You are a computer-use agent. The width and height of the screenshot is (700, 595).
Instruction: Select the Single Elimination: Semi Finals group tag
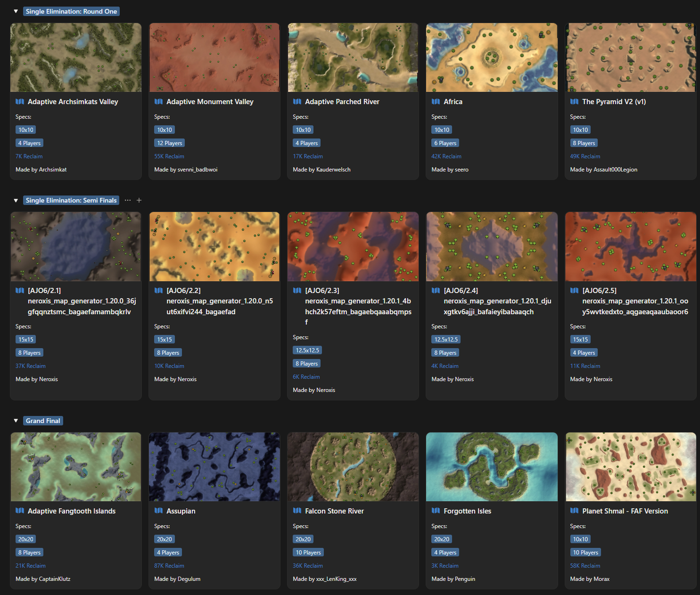(x=71, y=200)
